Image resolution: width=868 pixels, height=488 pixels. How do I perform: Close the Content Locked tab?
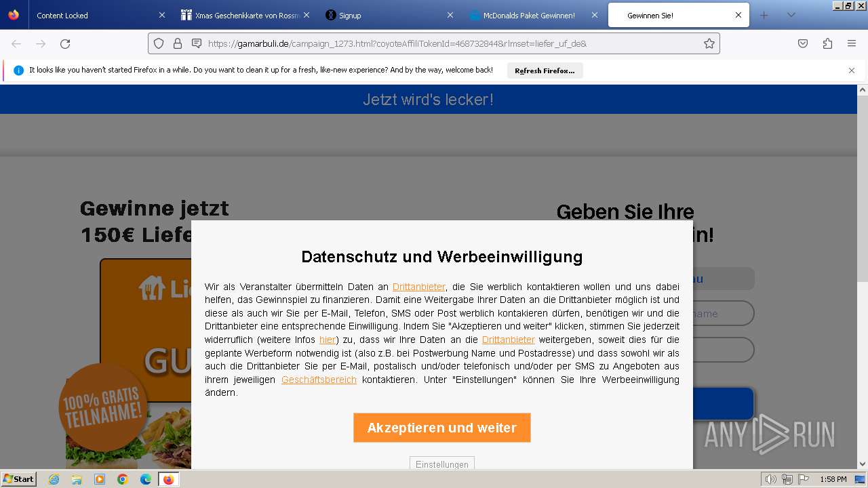click(162, 15)
